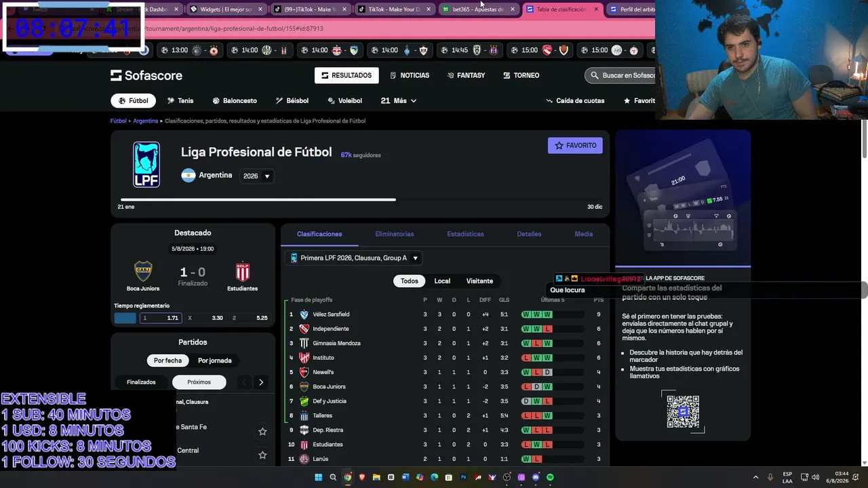Screen dimensions: 868x488
Task: Click Boca Juniors crest in Destacado match
Action: pos(143,272)
